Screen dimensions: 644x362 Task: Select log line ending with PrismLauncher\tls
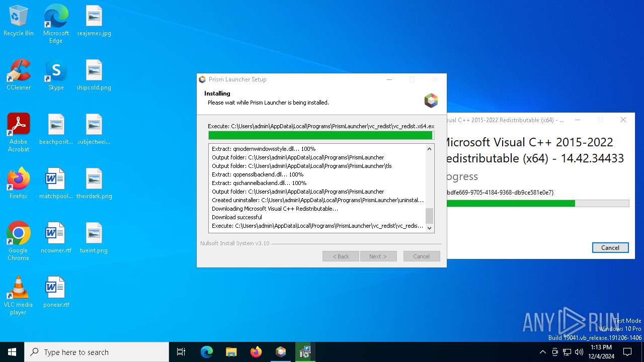(x=302, y=166)
